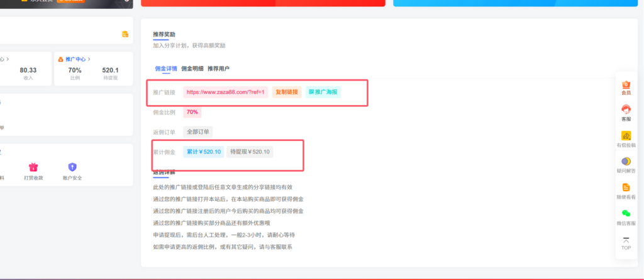Click the line about 注册后的用户今后购买
The height and width of the screenshot is (280, 644).
(x=228, y=211)
